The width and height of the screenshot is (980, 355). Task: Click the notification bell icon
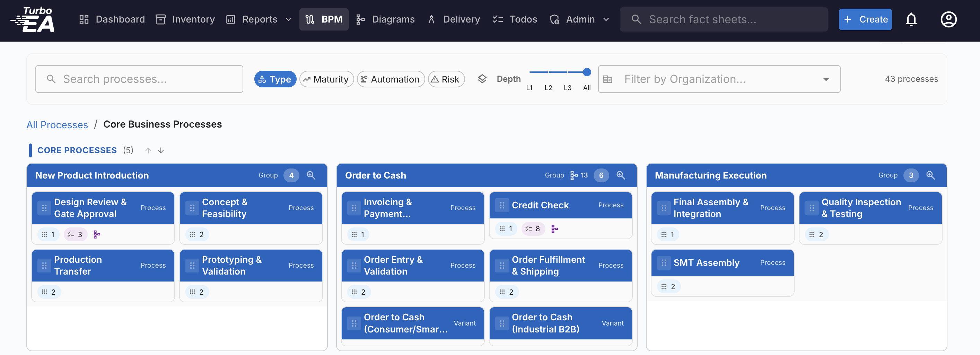click(x=911, y=19)
